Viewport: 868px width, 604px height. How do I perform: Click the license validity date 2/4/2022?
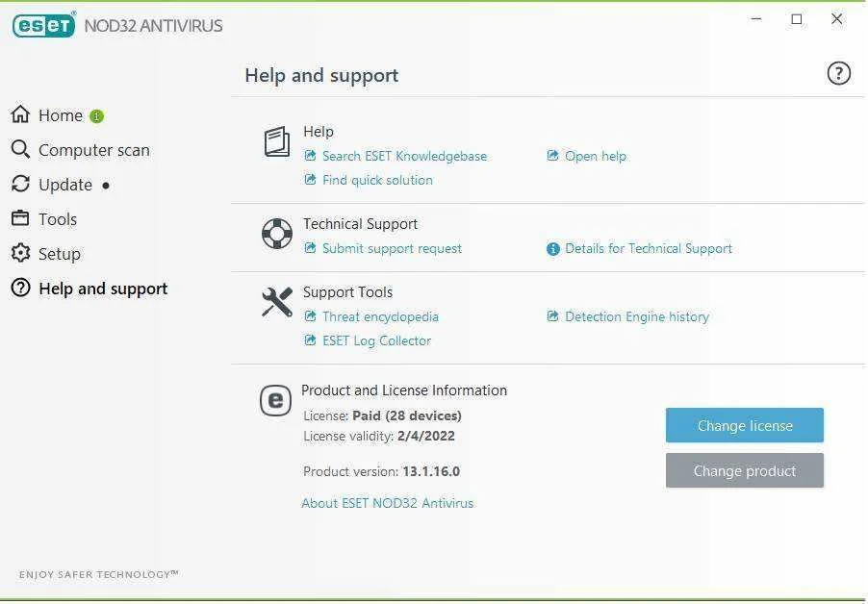point(426,436)
